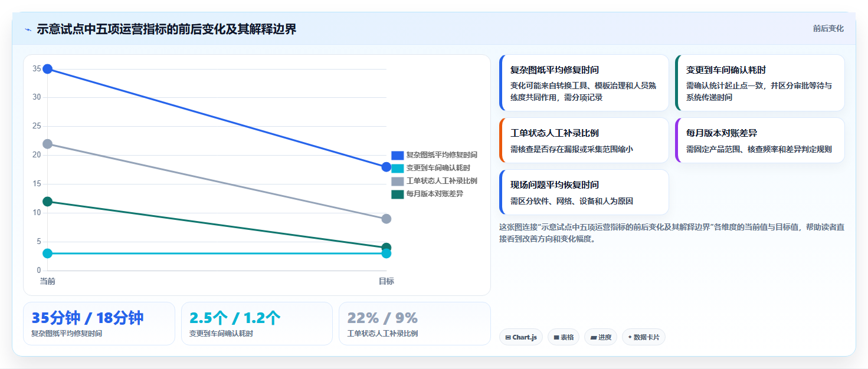Click the 22% / 9% stat value
868x369 pixels.
[382, 318]
